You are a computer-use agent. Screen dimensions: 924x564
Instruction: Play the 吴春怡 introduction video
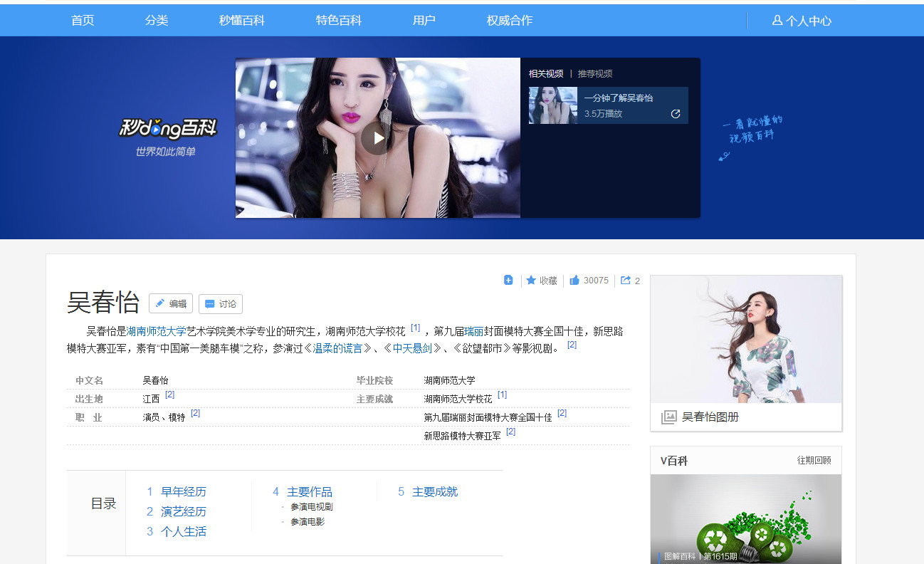click(x=375, y=138)
